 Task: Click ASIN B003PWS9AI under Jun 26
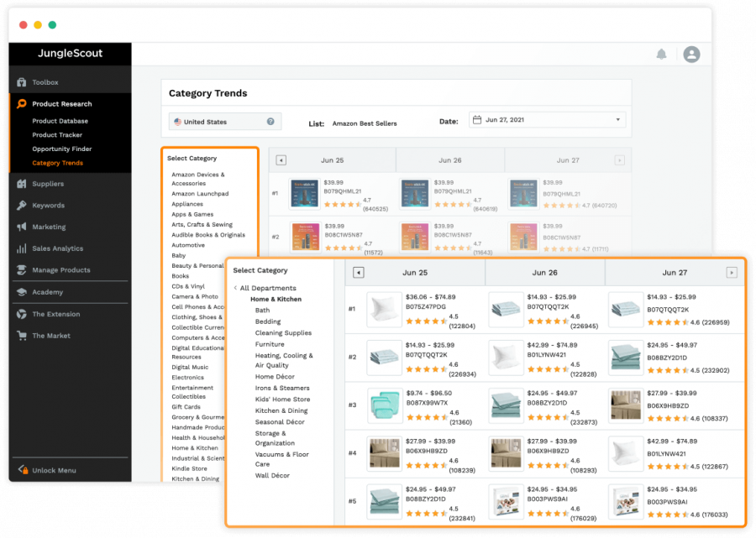pyautogui.click(x=547, y=499)
